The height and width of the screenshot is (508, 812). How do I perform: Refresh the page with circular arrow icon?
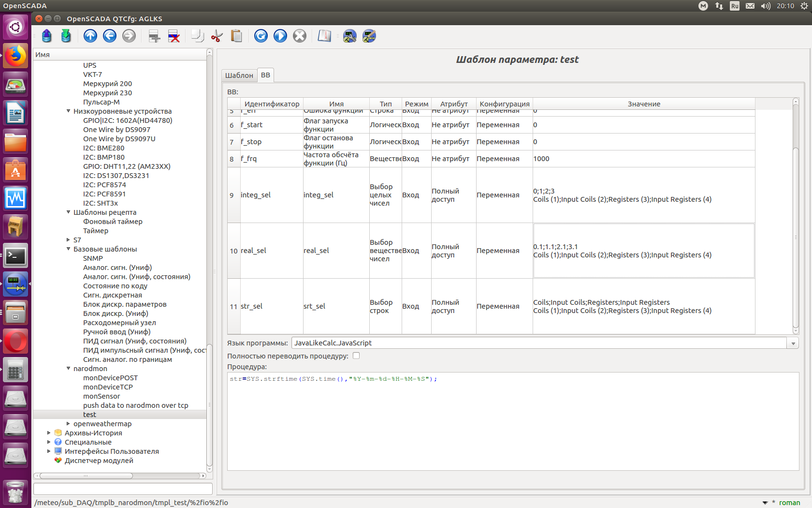pos(261,36)
